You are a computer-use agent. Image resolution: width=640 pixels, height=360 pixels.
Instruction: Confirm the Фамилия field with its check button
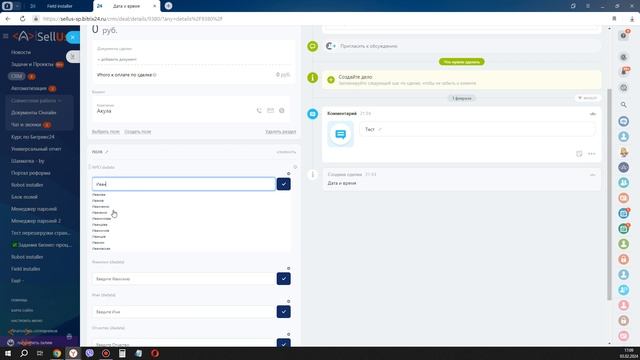coord(284,279)
